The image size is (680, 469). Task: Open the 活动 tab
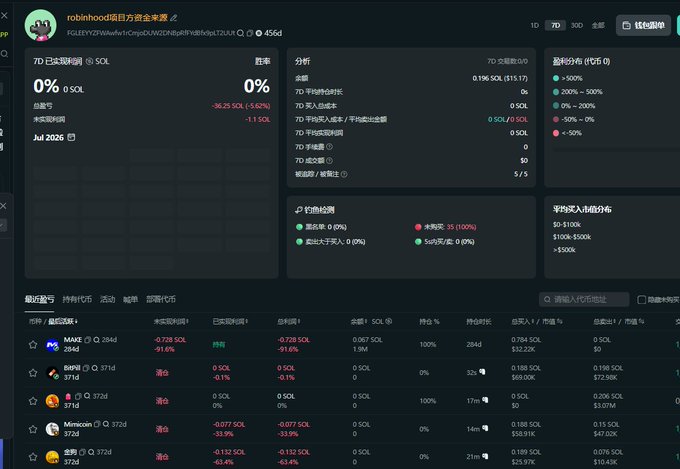108,299
